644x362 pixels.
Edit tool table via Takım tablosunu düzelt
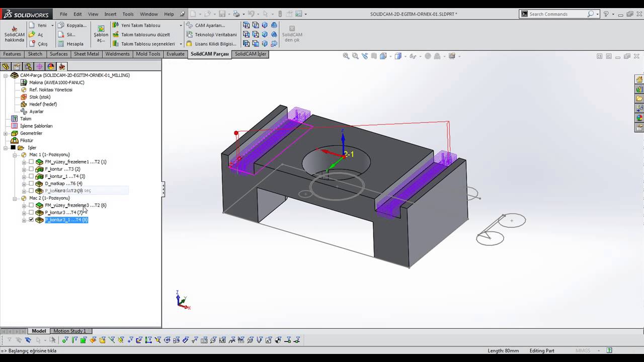(x=141, y=35)
